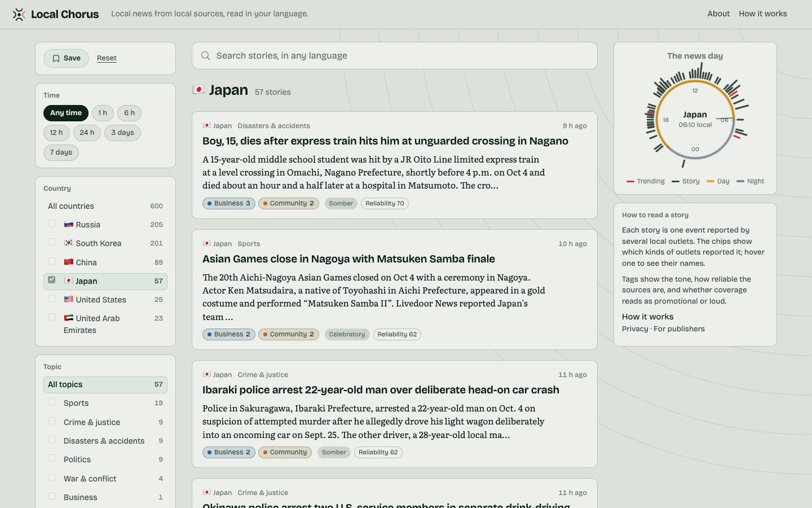The image size is (812, 508).
Task: Open the Asian Games Nagoya story headline
Action: click(348, 259)
